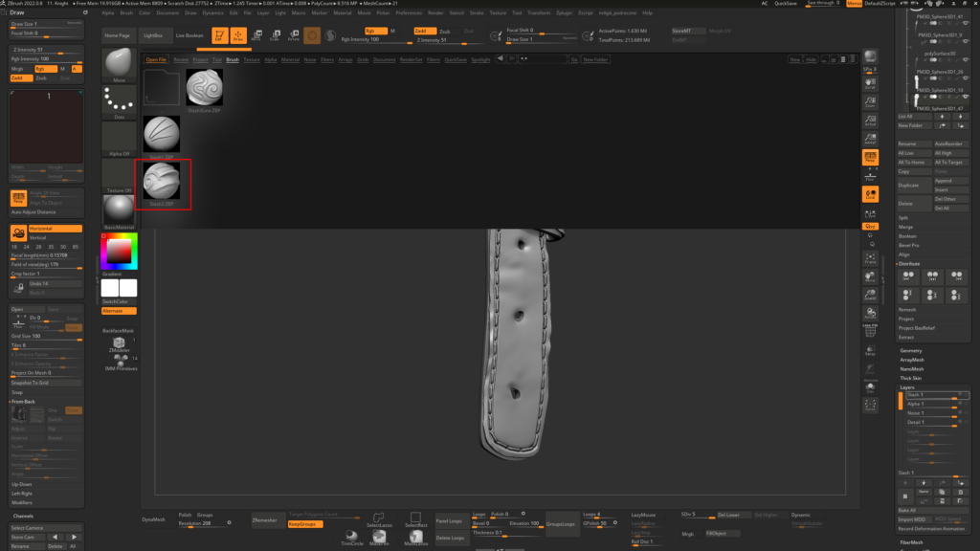Activate the Draw mode icon
Image resolution: width=980 pixels, height=551 pixels.
coord(238,35)
